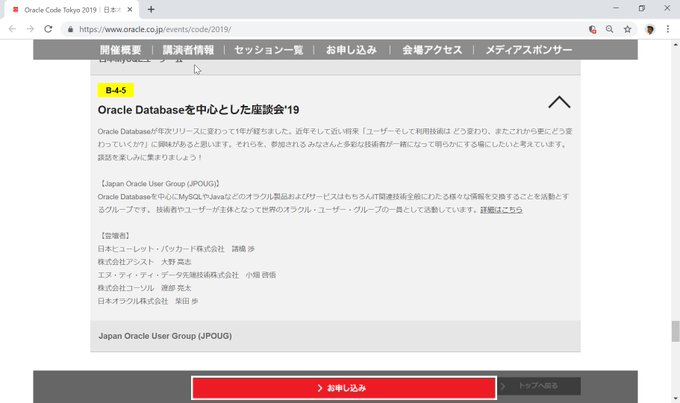Open the Chrome profile avatar
This screenshot has height=403, width=680.
[x=650, y=29]
